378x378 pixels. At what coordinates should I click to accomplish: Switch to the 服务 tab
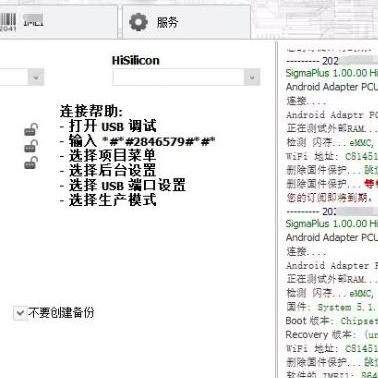[187, 22]
